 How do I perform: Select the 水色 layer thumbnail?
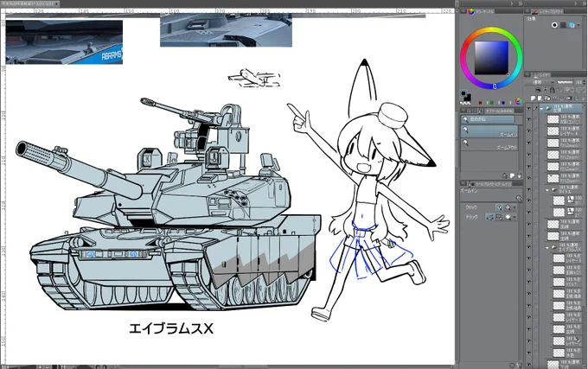click(559, 353)
